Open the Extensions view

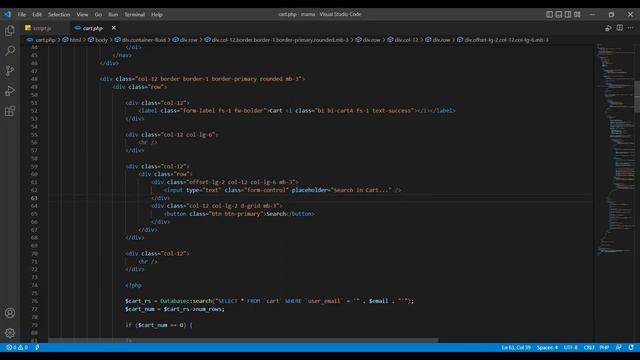(10, 111)
